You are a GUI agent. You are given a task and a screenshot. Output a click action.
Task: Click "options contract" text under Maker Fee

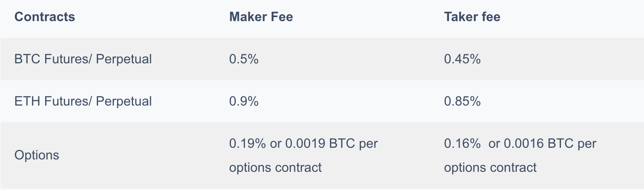pyautogui.click(x=275, y=167)
